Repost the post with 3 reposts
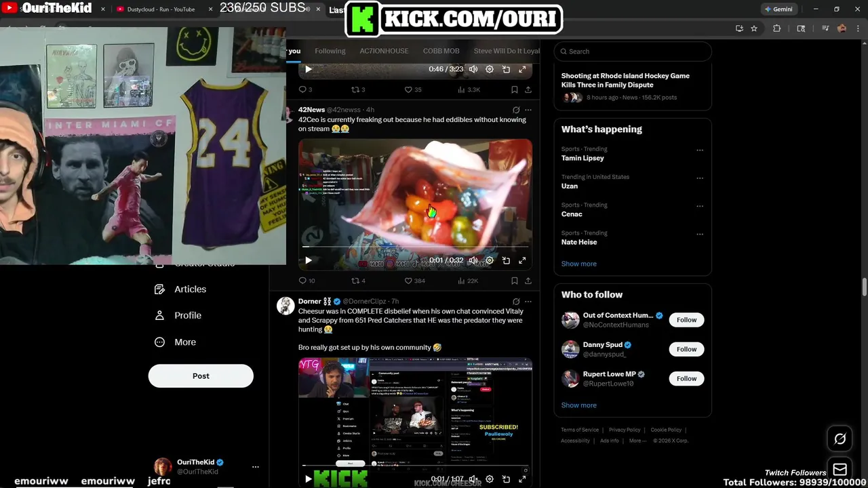Image resolution: width=868 pixels, height=488 pixels. tap(358, 89)
